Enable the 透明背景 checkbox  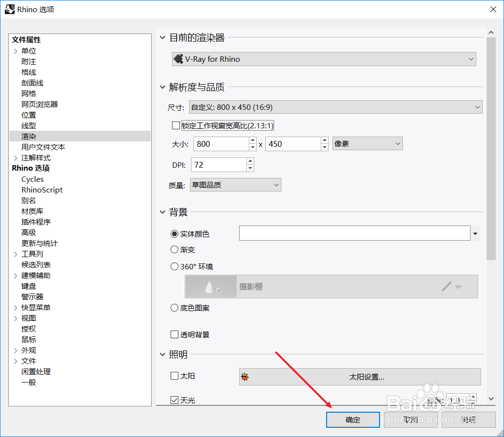[174, 334]
